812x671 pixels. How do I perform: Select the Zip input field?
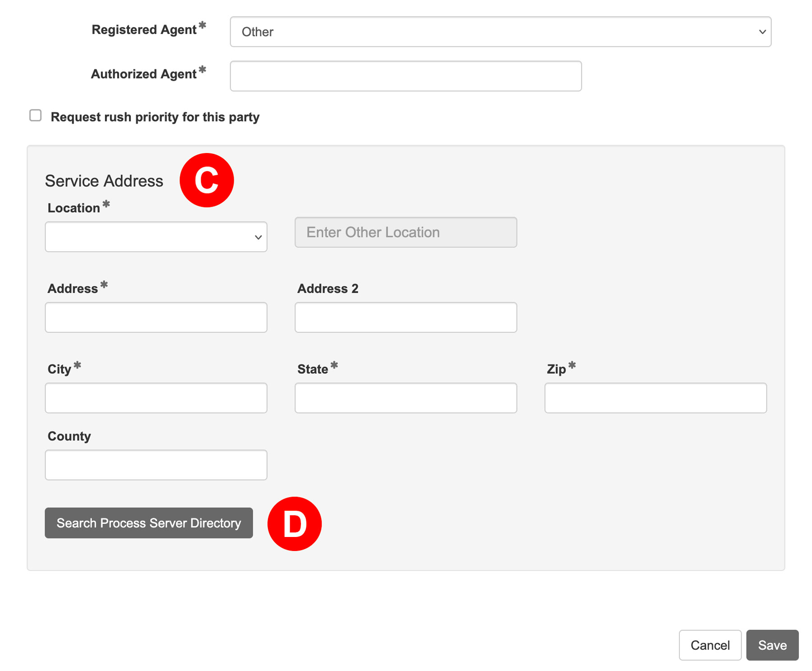(655, 398)
